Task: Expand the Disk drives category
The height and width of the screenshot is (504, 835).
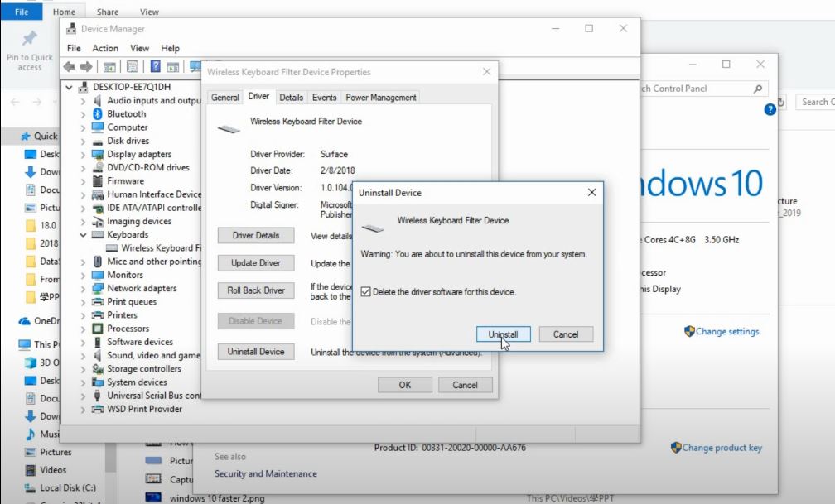Action: 83,141
